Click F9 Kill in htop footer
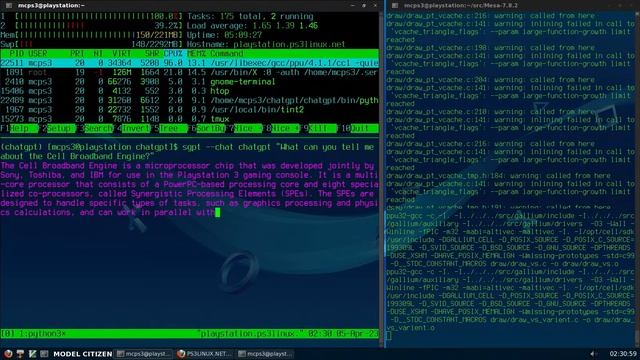This screenshot has height=360, width=640. pos(319,128)
